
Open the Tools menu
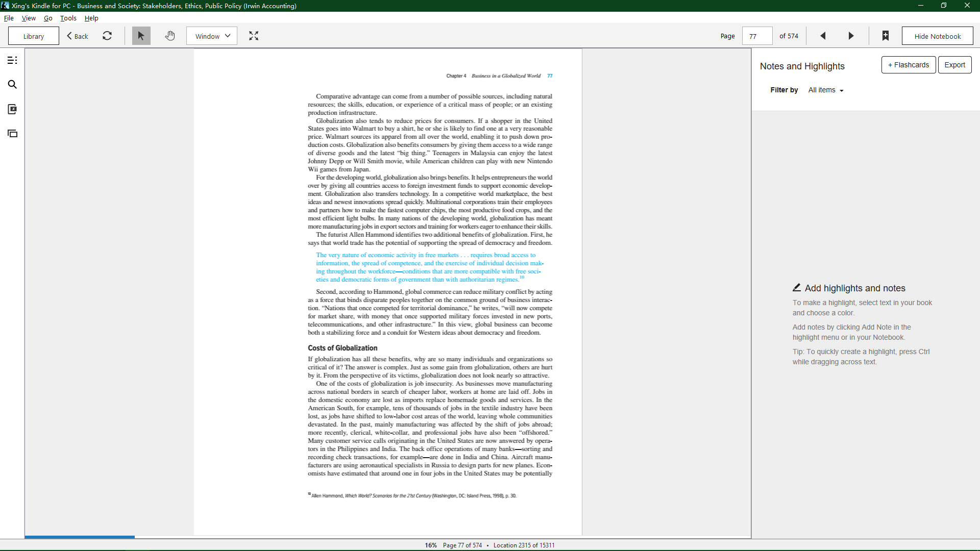68,18
